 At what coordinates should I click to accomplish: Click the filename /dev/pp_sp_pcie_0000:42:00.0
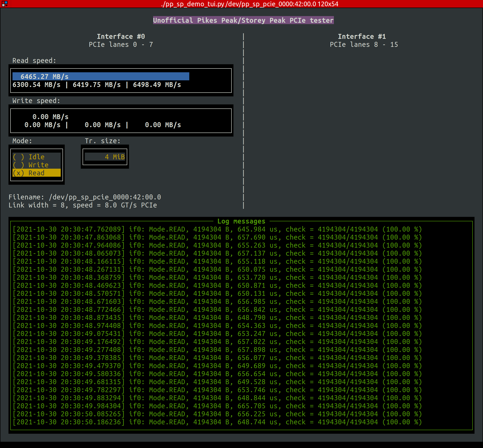click(105, 197)
